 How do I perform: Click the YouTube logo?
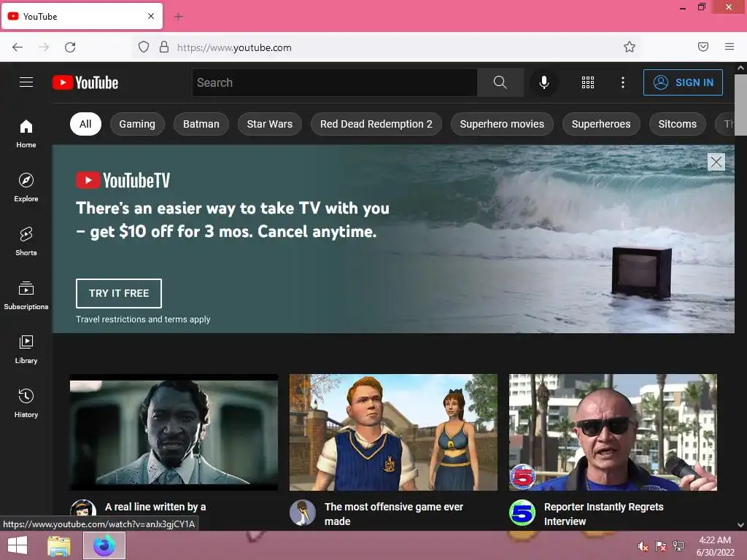(85, 83)
